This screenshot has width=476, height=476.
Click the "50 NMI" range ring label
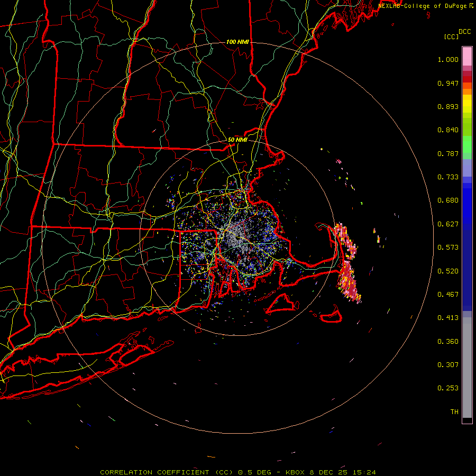237,140
